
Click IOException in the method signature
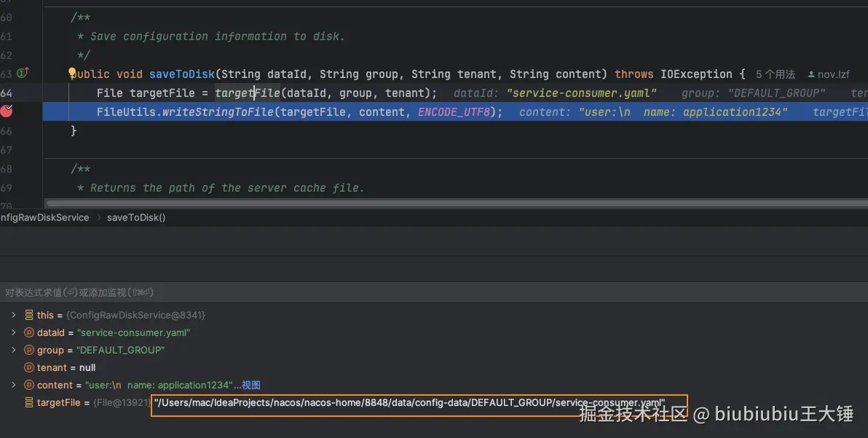click(x=696, y=74)
